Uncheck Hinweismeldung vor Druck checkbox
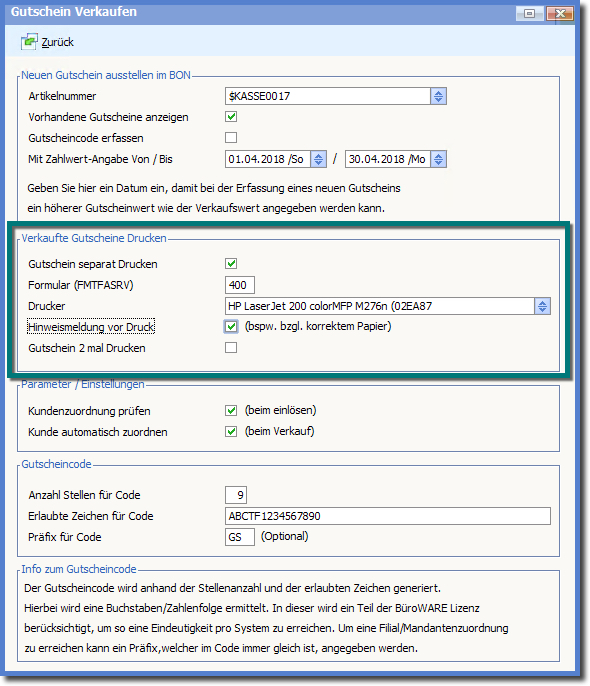The height and width of the screenshot is (686, 590). point(231,327)
